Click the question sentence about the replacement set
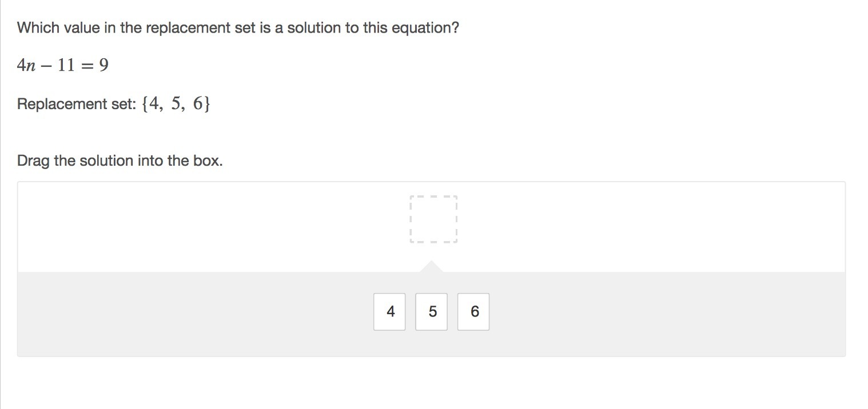Image resolution: width=868 pixels, height=409 pixels. pyautogui.click(x=238, y=28)
